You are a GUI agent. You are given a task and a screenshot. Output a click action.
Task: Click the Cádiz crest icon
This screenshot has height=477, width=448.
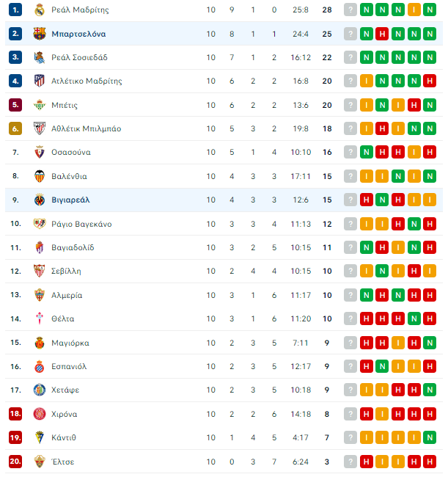click(x=39, y=437)
